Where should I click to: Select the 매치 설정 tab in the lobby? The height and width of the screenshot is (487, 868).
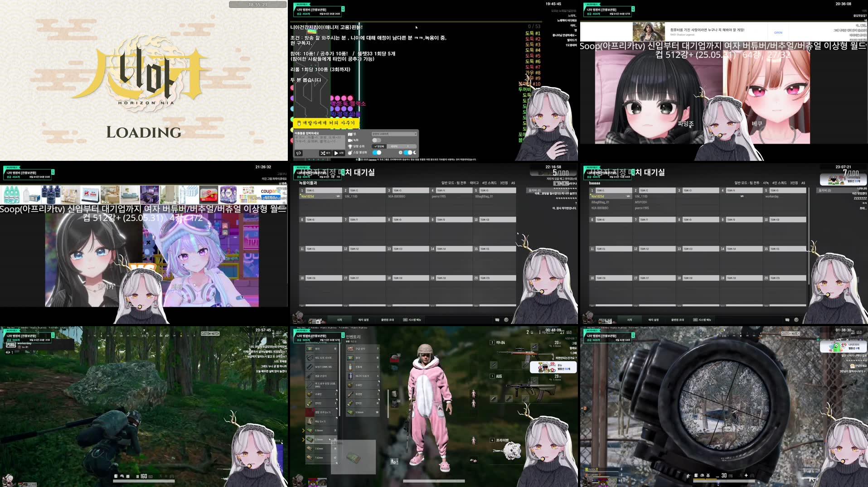pos(364,319)
